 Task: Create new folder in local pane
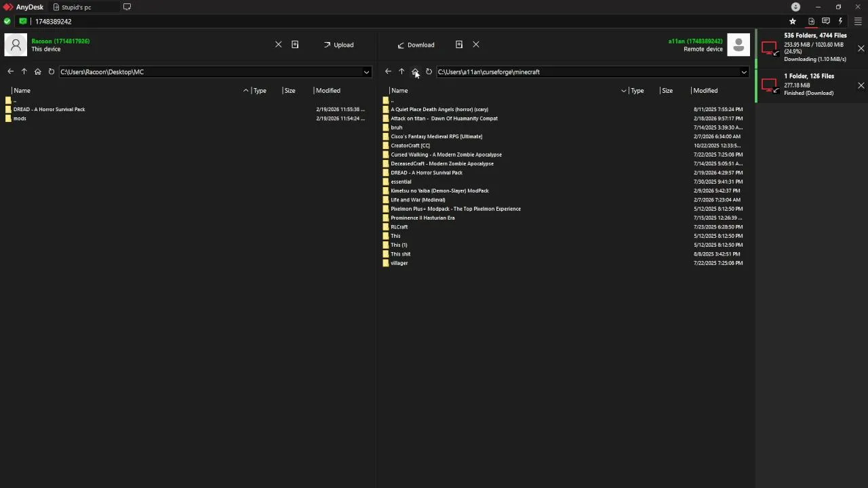(x=295, y=45)
